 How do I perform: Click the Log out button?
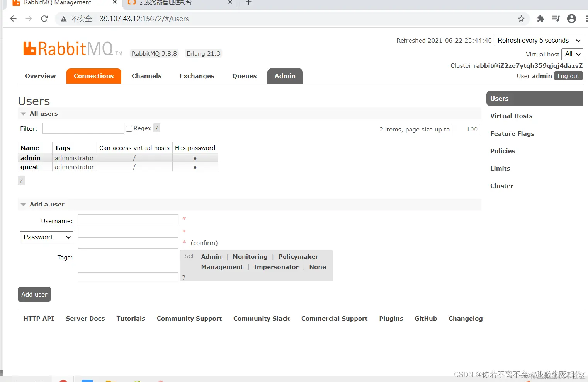point(568,76)
